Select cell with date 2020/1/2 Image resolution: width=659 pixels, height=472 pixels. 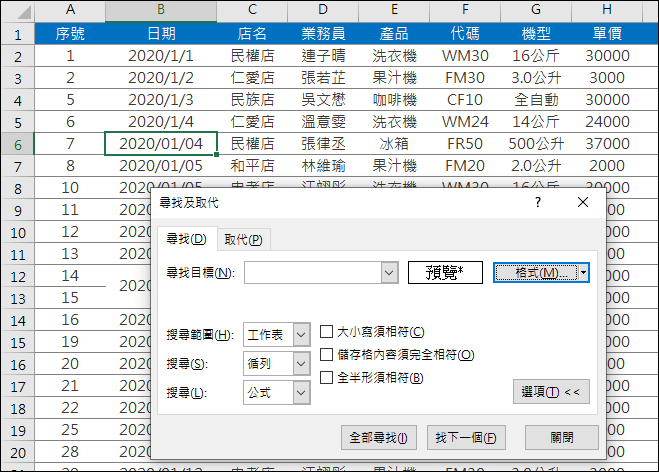coord(161,78)
